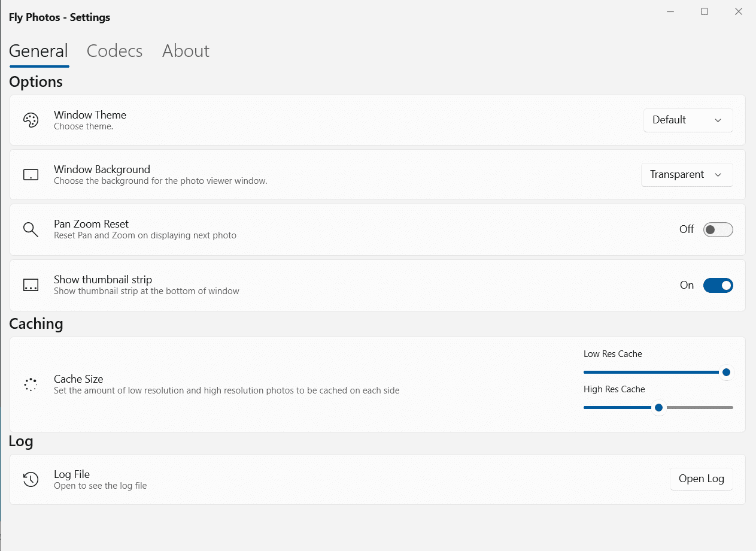Expand the Window Background Transparent dropdown
756x551 pixels.
point(687,175)
